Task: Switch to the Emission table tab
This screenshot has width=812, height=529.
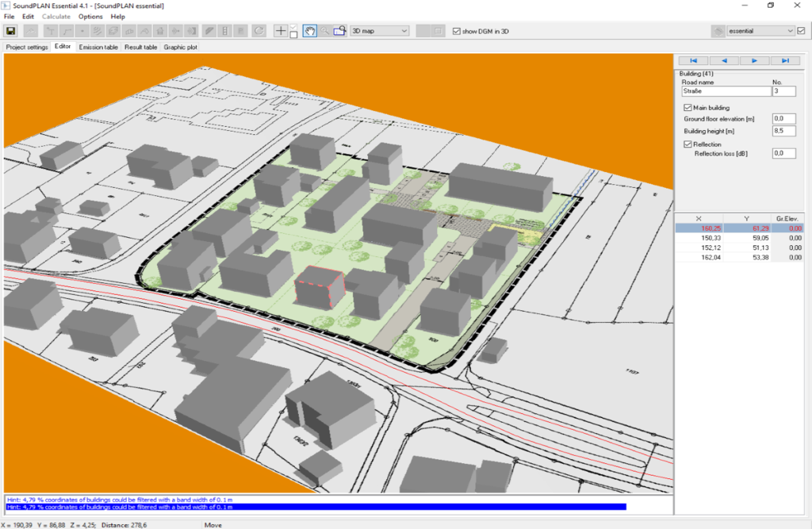Action: [x=98, y=47]
